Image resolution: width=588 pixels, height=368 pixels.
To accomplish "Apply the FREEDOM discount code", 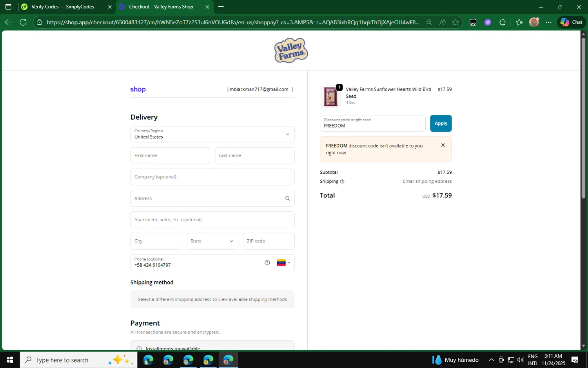I will [441, 123].
